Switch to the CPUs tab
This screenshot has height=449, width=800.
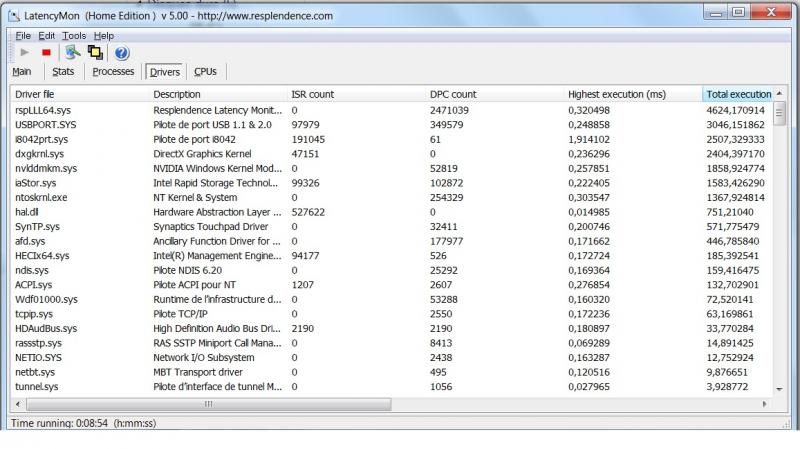[205, 71]
